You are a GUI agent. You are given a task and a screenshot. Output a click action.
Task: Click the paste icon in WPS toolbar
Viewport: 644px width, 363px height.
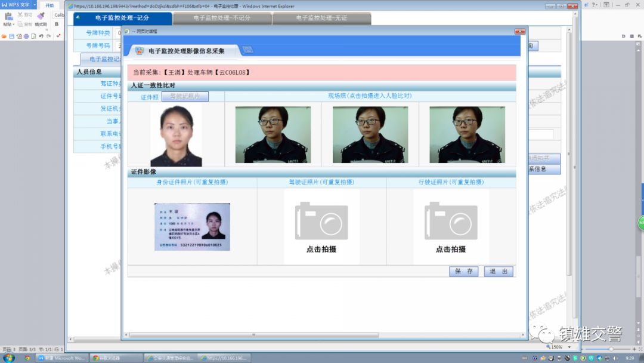[8, 17]
